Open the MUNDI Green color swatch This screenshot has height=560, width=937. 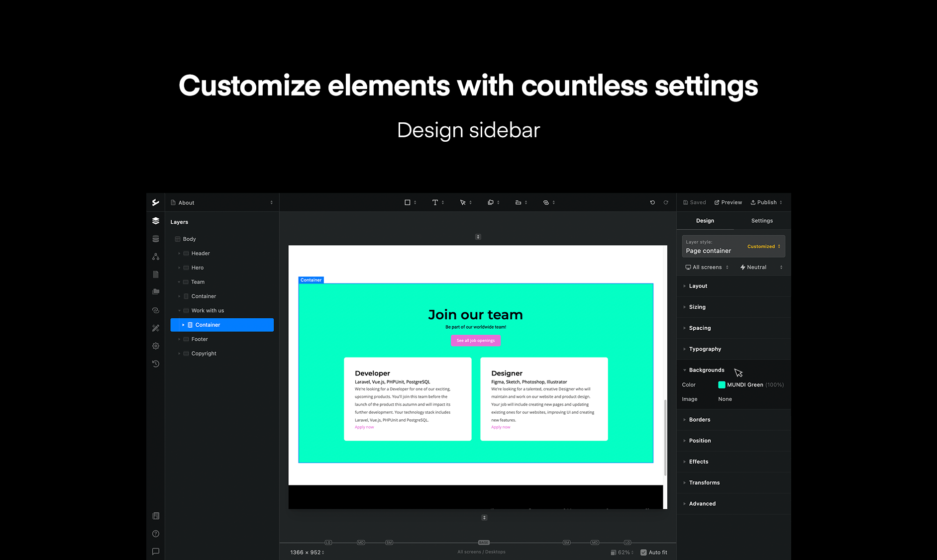point(722,385)
